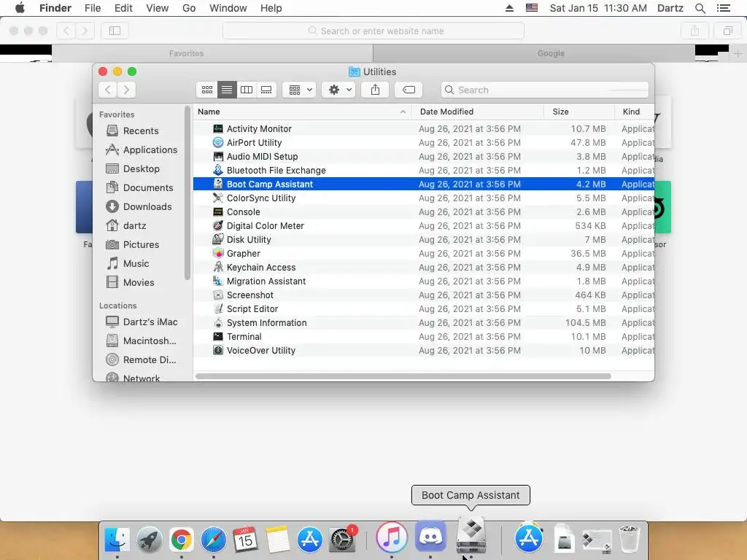
Task: Click the Edit Tags button
Action: (409, 90)
